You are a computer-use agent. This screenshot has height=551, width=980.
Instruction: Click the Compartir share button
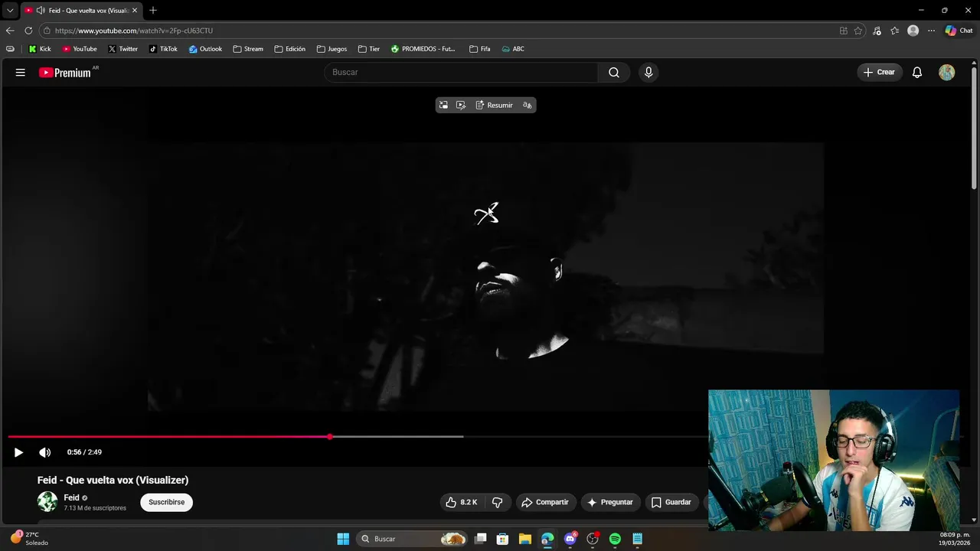coord(544,502)
